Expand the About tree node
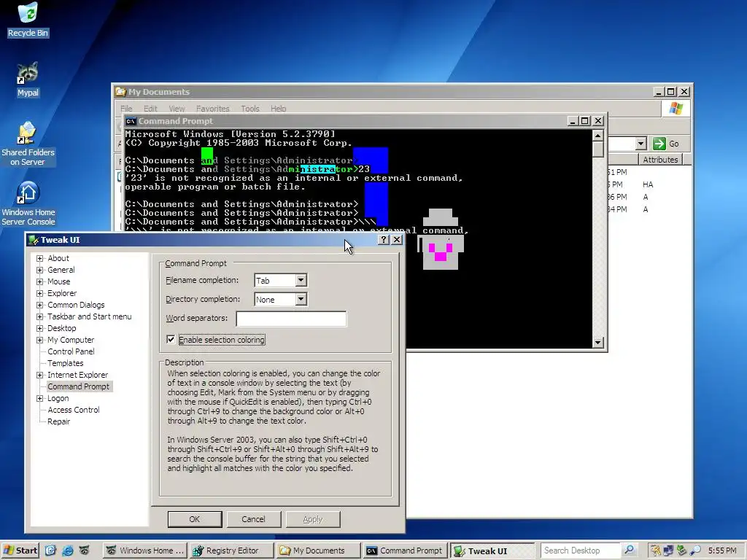This screenshot has height=560, width=747. coord(40,258)
